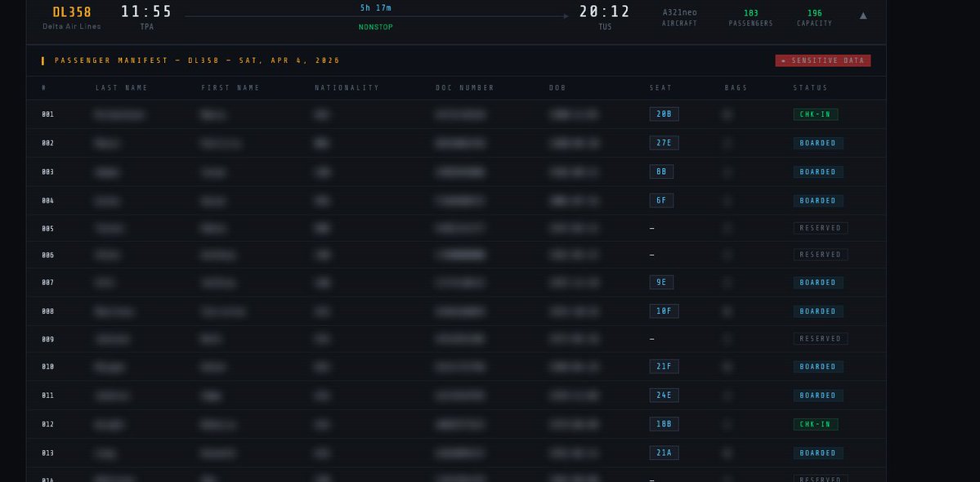The width and height of the screenshot is (980, 482).
Task: Click the DOC NUMBER column header
Action: [464, 88]
